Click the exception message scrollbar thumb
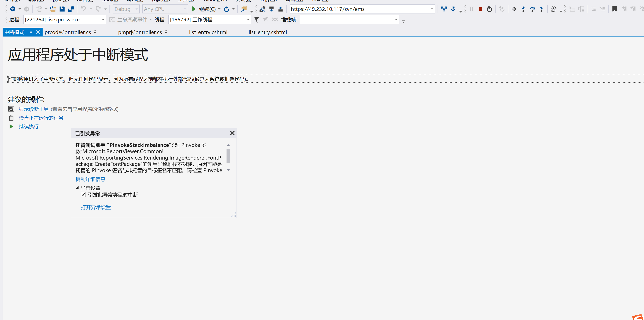This screenshot has width=644, height=320. tap(228, 156)
